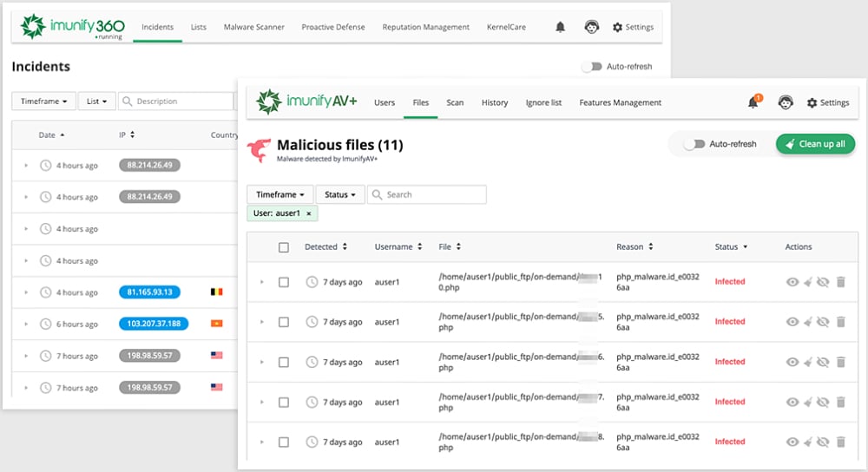Switch to the Lists tab in Imunify360

tap(198, 27)
